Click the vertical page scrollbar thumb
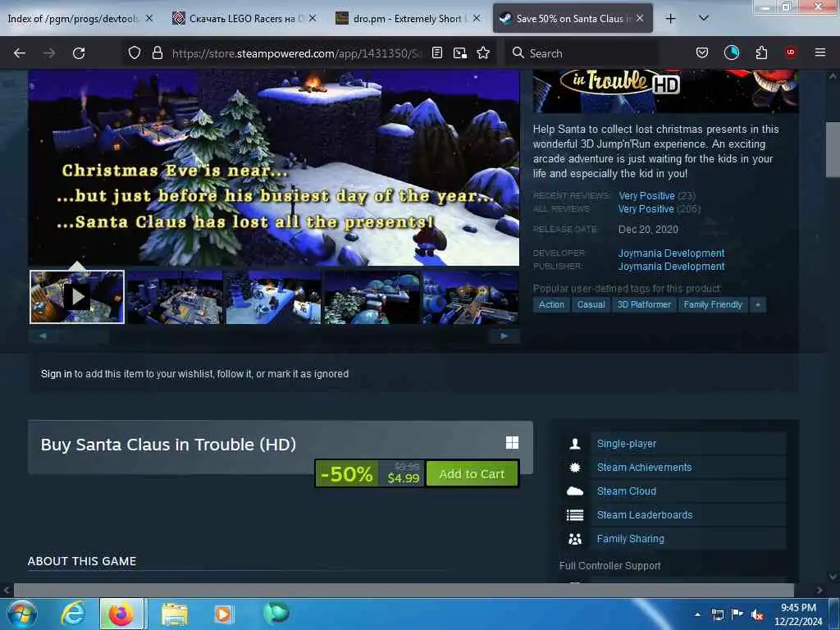840x630 pixels. (x=833, y=149)
